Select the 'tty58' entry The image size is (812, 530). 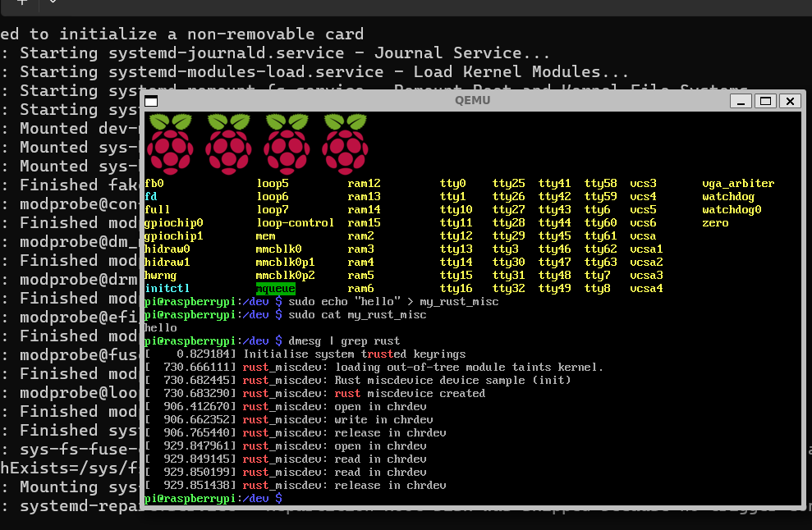pyautogui.click(x=601, y=183)
